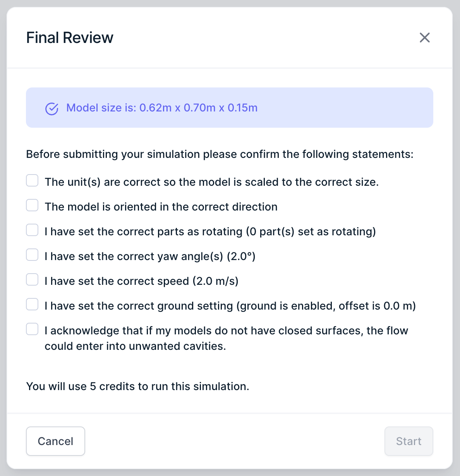The height and width of the screenshot is (476, 460).
Task: Check the speed confirmation for 2.0 m/s
Action: tap(32, 279)
